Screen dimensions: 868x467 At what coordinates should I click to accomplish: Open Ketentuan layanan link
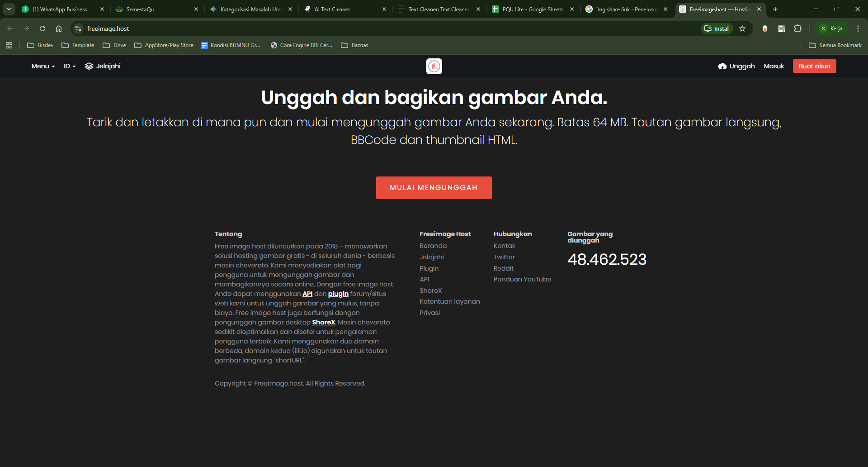click(450, 301)
